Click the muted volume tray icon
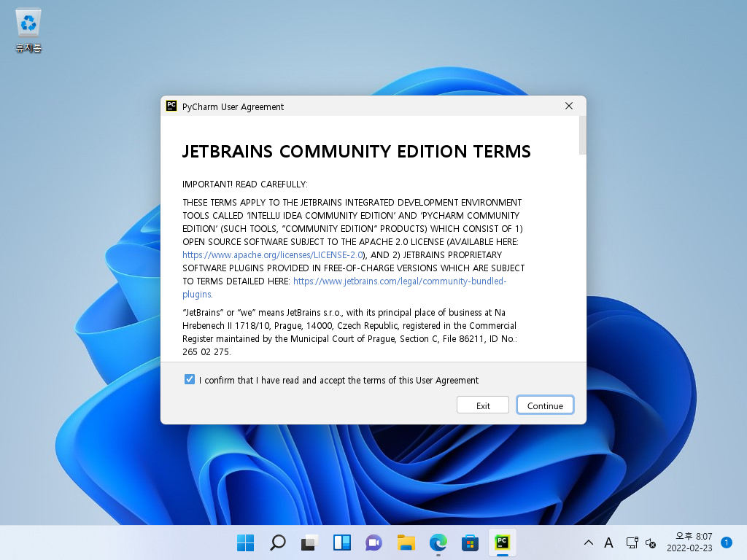This screenshot has width=747, height=560. click(650, 542)
